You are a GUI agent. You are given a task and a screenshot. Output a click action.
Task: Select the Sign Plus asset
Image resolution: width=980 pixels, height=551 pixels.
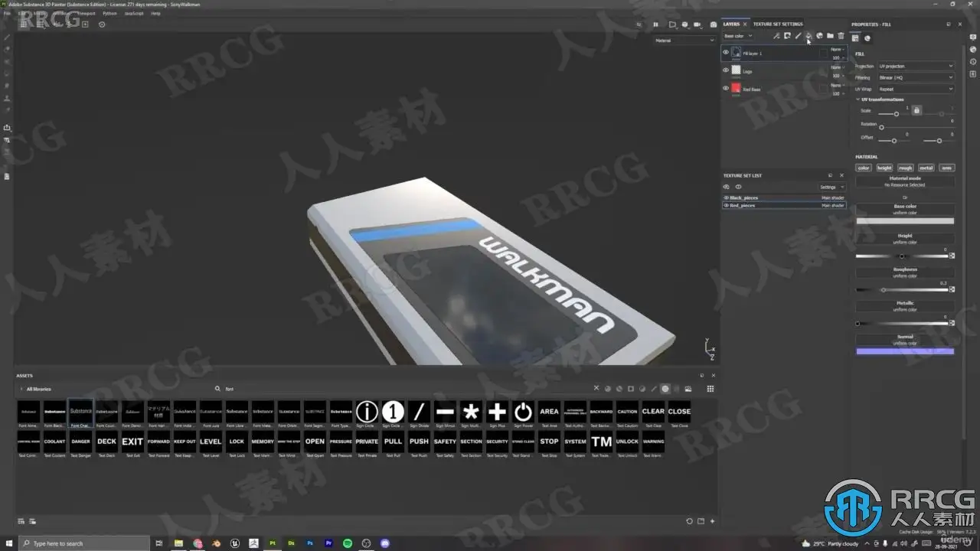[x=497, y=414]
